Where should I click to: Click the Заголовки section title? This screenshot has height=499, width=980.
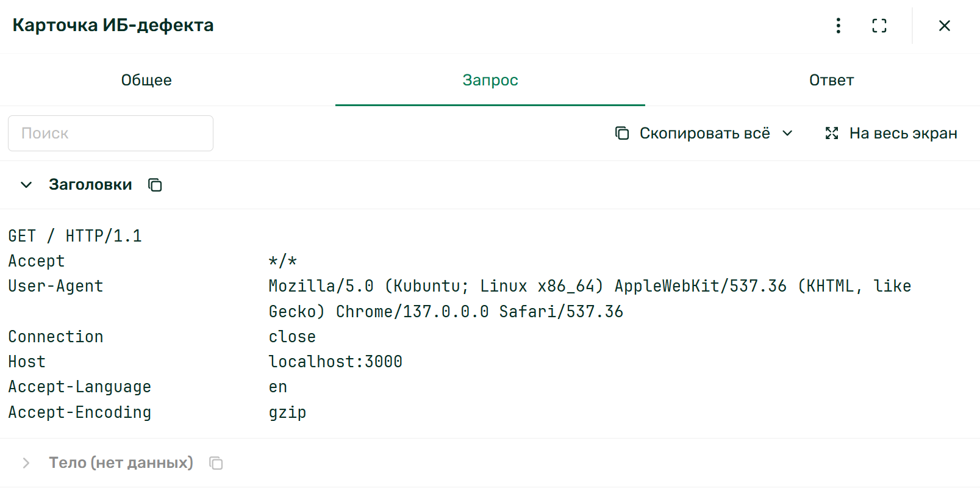(90, 185)
